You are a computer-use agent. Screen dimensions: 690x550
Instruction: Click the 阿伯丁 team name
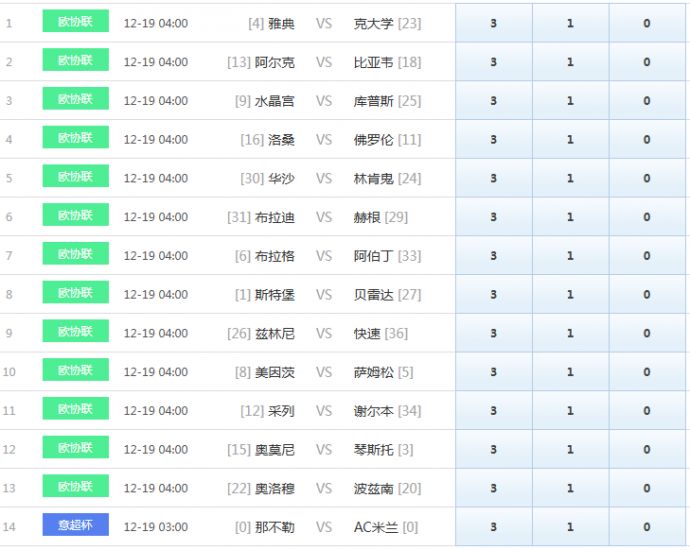pyautogui.click(x=374, y=256)
